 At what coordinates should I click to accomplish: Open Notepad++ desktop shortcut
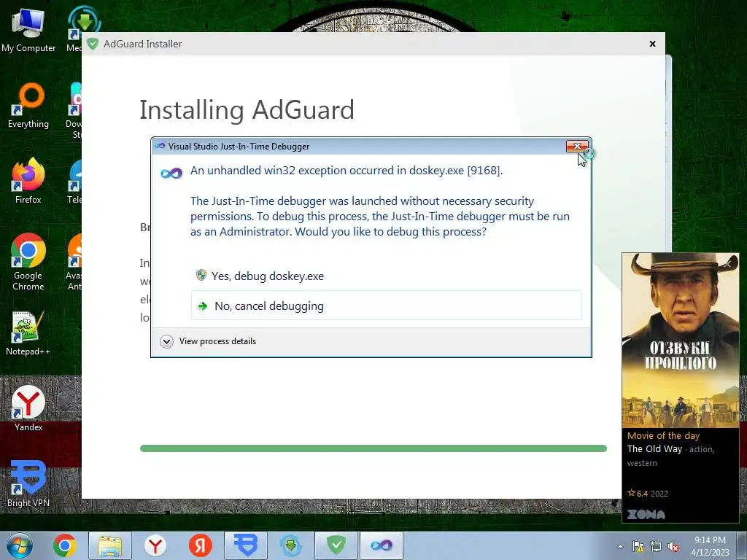pos(28,333)
